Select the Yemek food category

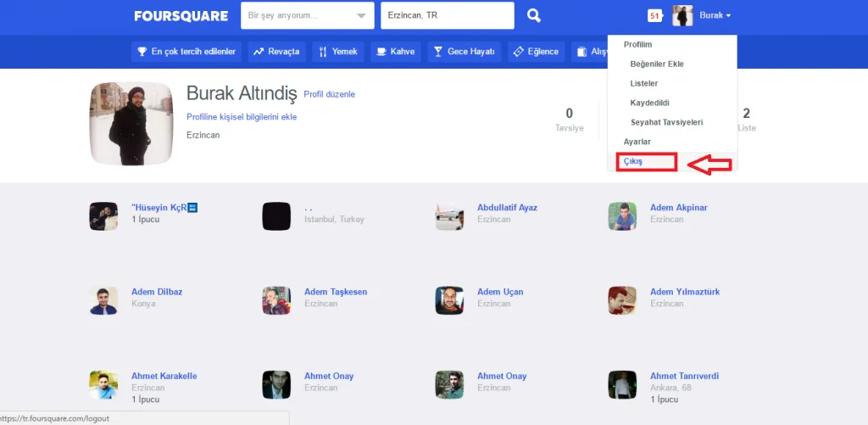[x=337, y=52]
